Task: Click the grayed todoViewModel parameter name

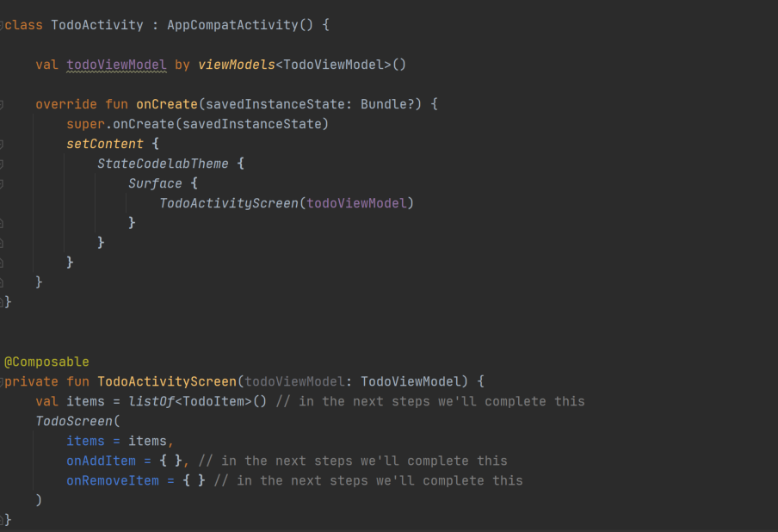Action: coord(294,381)
